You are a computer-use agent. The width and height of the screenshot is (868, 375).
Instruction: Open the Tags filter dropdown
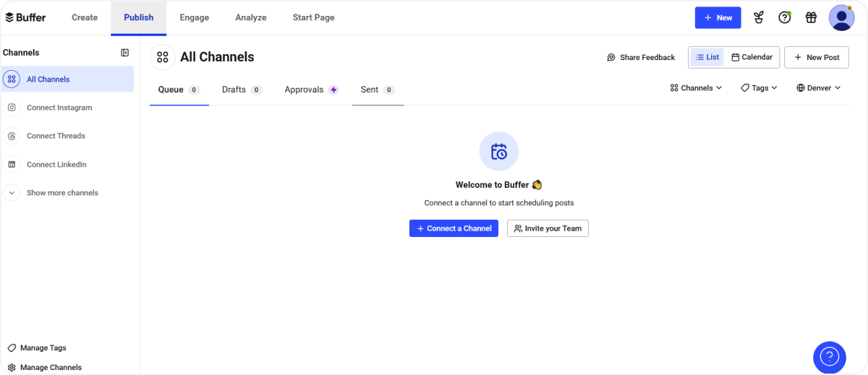(x=759, y=87)
